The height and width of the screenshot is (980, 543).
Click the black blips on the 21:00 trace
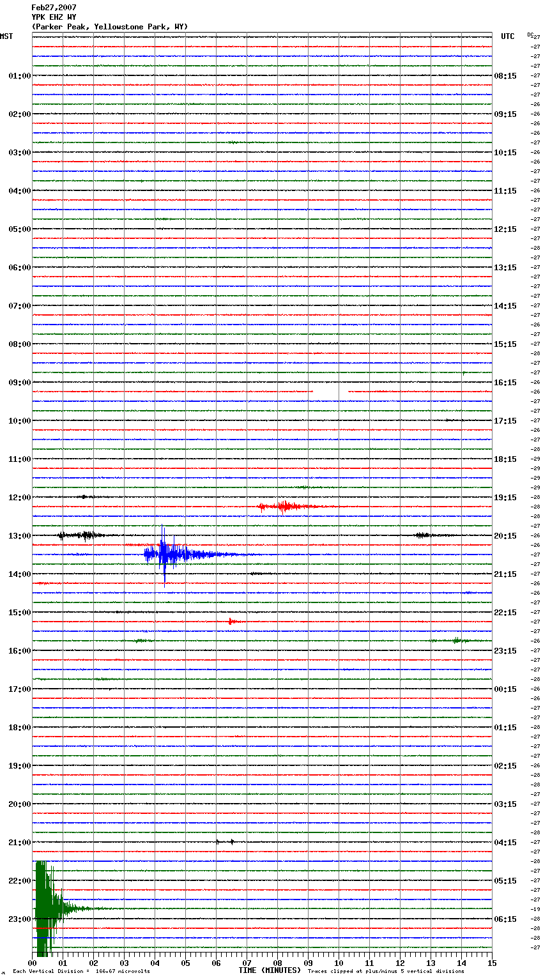(224, 842)
